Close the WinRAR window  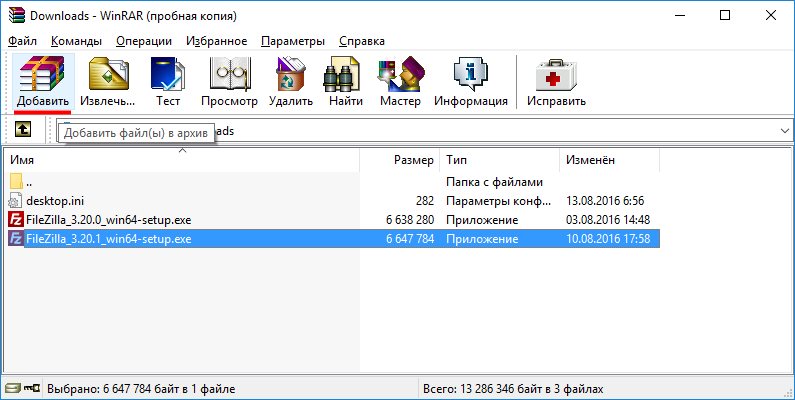click(771, 16)
